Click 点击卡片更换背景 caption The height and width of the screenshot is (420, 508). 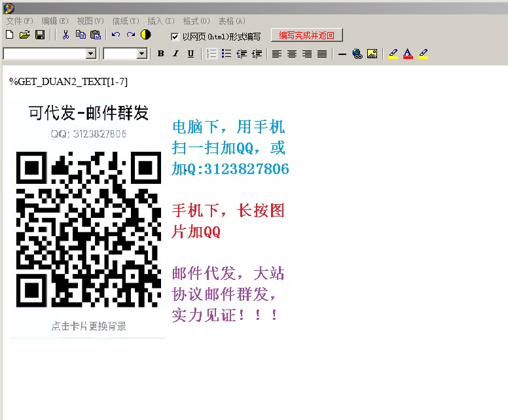coord(88,326)
